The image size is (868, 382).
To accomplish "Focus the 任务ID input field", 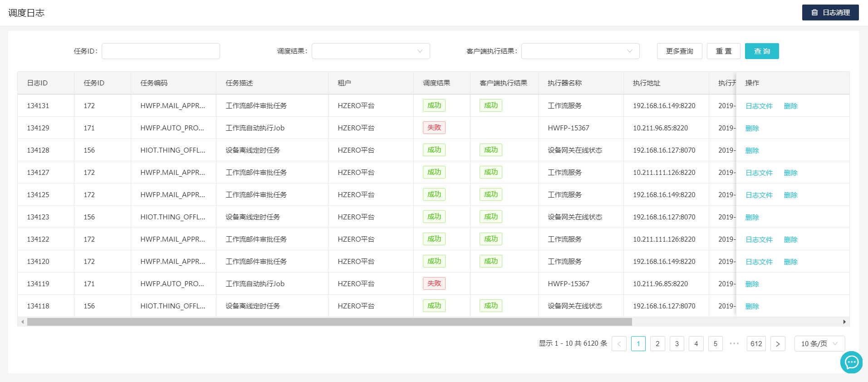I will [161, 51].
